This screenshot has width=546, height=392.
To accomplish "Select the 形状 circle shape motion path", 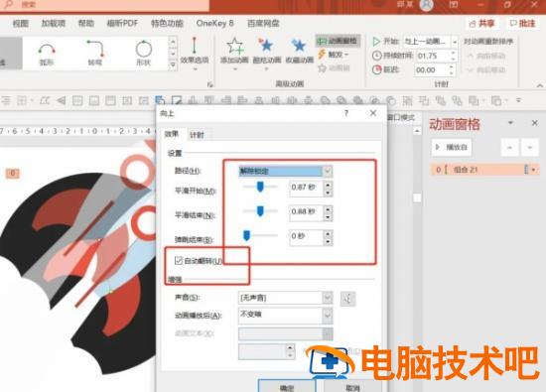I will pos(144,54).
